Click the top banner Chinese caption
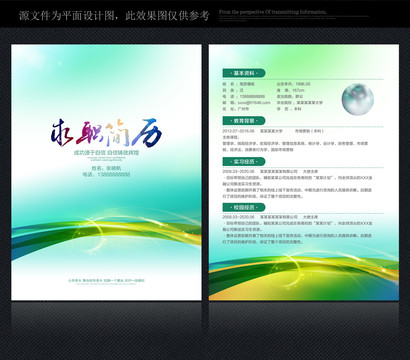This screenshot has width=410, height=360. click(114, 15)
